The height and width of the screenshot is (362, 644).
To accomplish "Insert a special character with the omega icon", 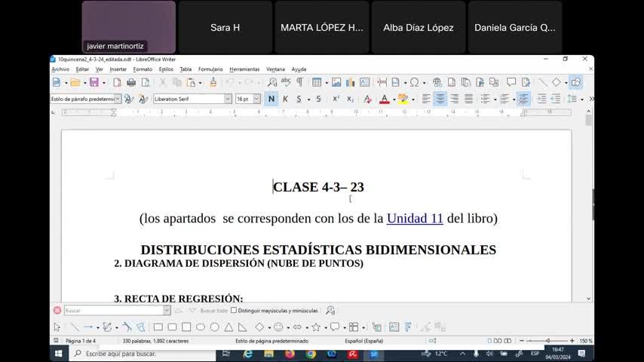I will (x=414, y=82).
